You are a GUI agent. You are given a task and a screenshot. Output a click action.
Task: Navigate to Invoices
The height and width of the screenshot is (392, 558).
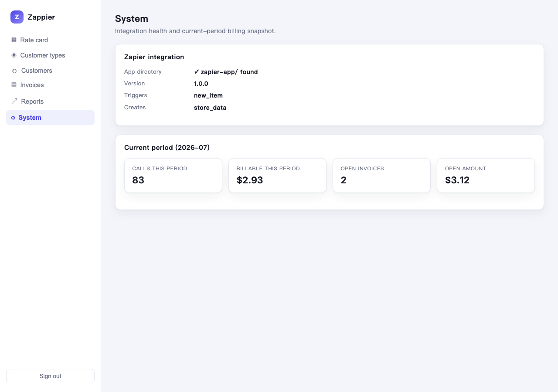tap(50, 85)
